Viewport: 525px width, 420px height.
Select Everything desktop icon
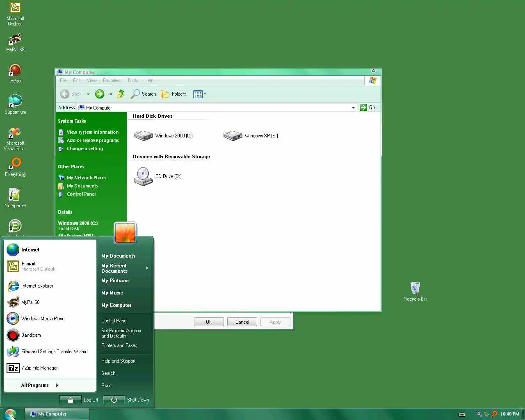[15, 167]
